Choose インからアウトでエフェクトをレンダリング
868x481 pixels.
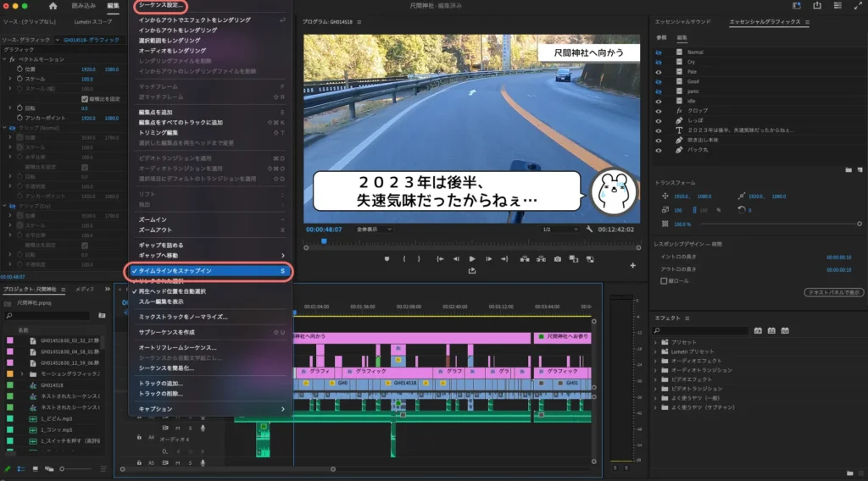pos(210,20)
